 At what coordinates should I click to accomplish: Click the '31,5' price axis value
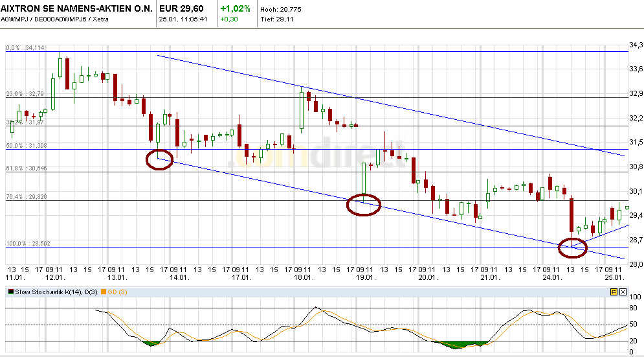coord(636,143)
